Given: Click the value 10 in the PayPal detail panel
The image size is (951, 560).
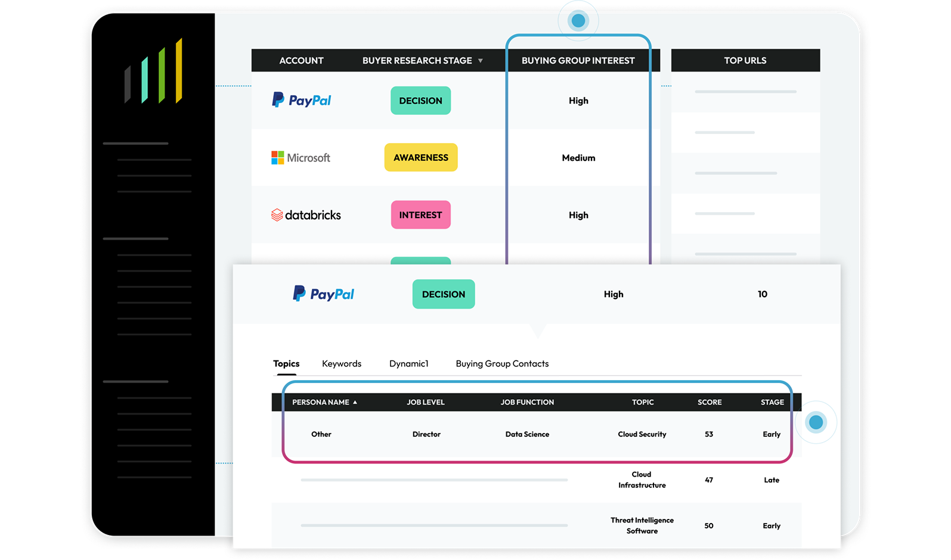Looking at the screenshot, I should pos(763,294).
